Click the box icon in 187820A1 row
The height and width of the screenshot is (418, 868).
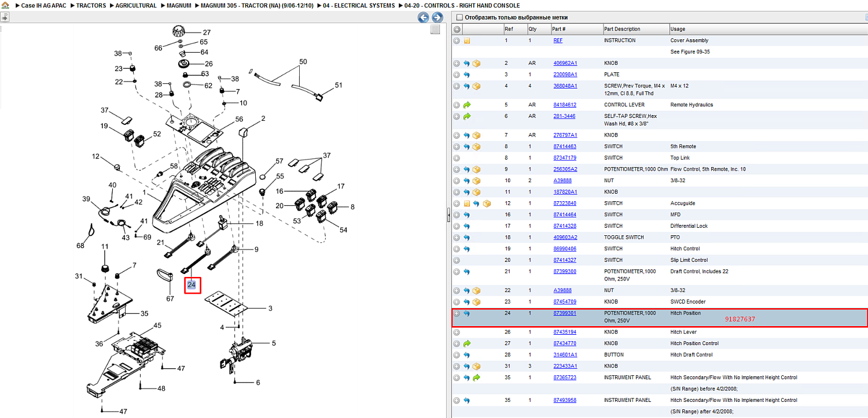pyautogui.click(x=476, y=192)
